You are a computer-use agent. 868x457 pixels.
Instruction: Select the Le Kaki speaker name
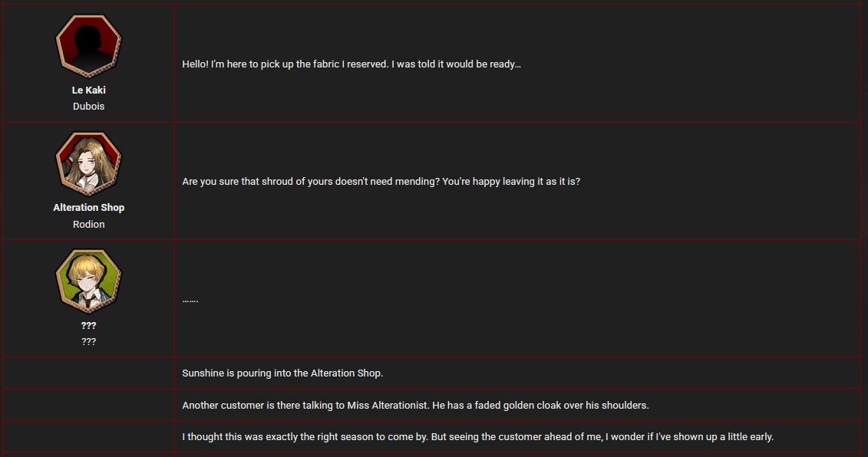click(x=88, y=90)
